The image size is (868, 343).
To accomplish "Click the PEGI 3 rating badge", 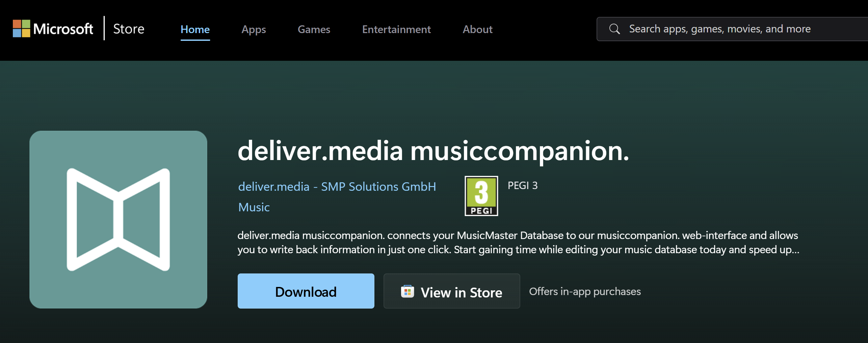I will click(x=481, y=196).
